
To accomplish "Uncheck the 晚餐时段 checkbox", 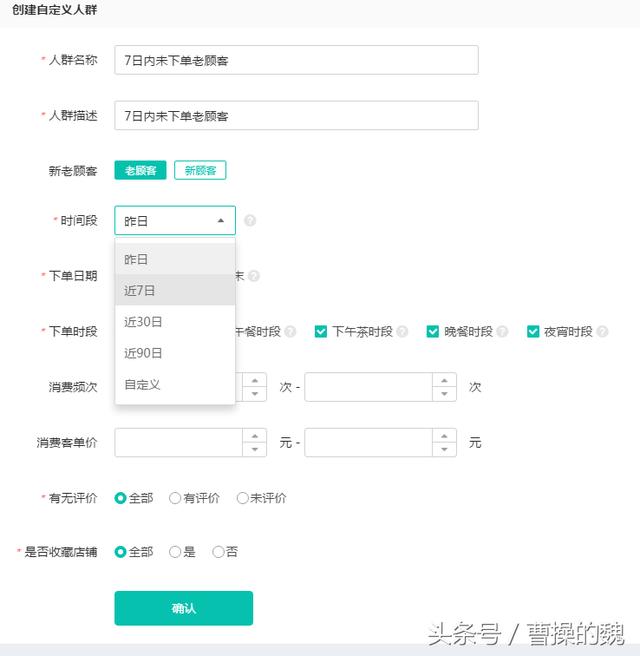I will click(x=433, y=332).
